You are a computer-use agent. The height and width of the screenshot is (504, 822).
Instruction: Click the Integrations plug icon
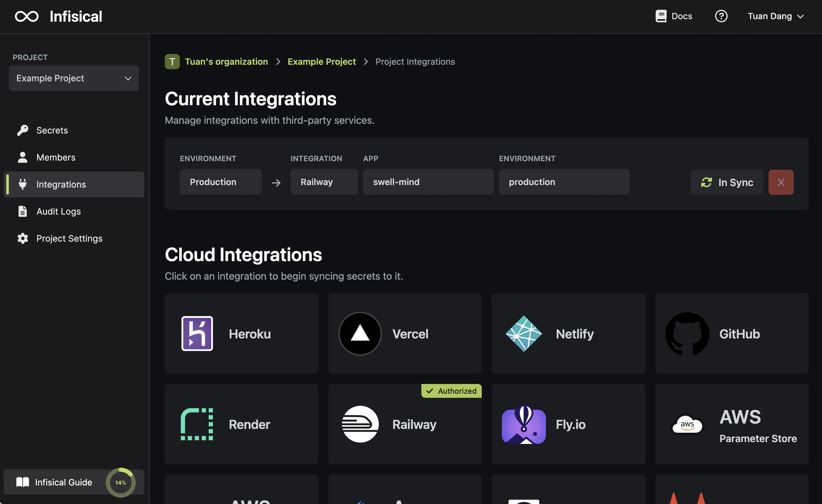[x=23, y=184]
